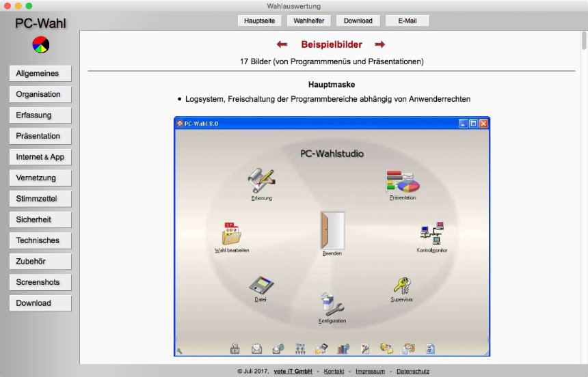The image size is (588, 377).
Task: Click the PC-Wahlstudio title text
Action: click(332, 154)
